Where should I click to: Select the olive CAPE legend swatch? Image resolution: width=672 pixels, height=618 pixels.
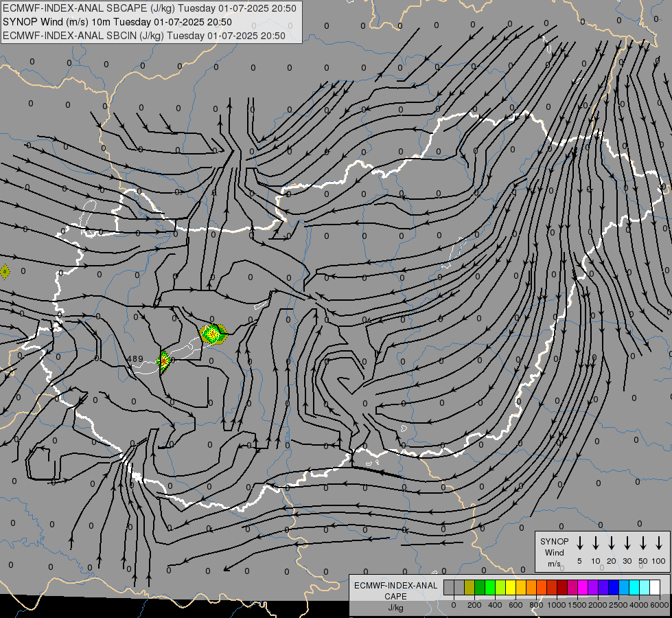(x=470, y=588)
